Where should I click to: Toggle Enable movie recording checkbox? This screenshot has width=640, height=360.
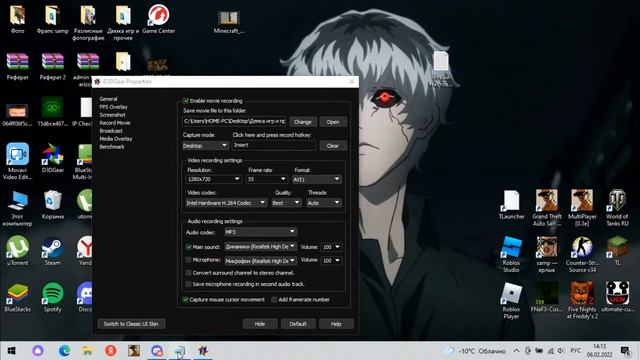[x=186, y=101]
